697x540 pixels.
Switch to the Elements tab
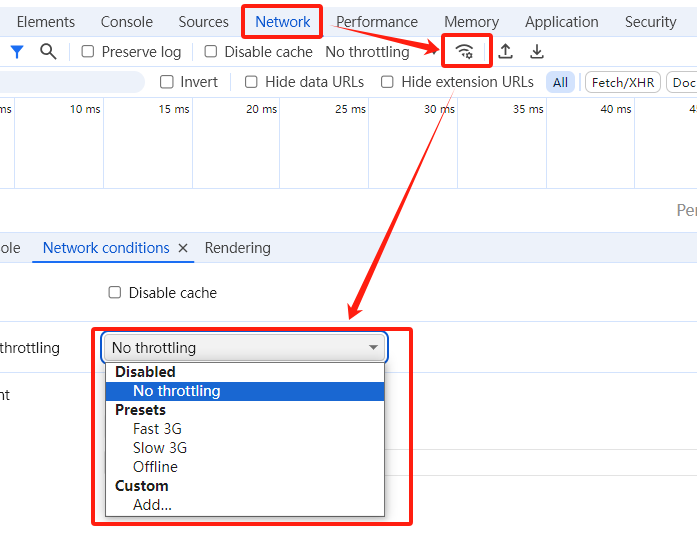click(x=46, y=22)
